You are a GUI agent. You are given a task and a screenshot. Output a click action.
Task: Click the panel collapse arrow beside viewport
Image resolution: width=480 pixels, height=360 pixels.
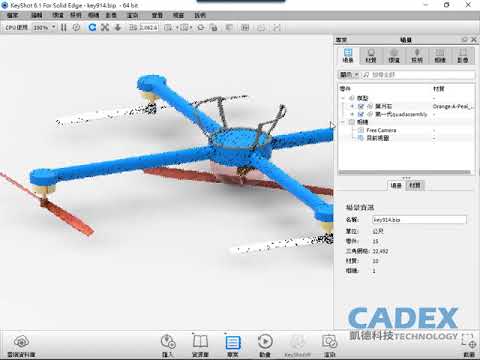pyautogui.click(x=332, y=125)
